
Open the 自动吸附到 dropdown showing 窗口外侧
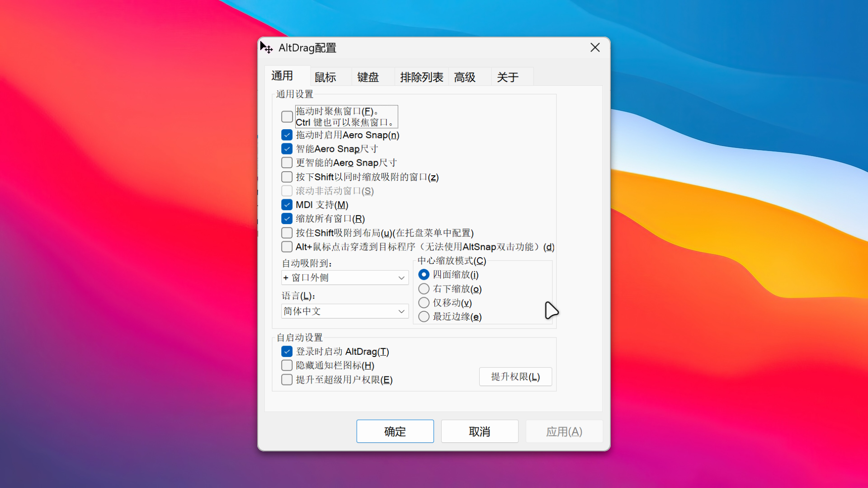point(345,277)
